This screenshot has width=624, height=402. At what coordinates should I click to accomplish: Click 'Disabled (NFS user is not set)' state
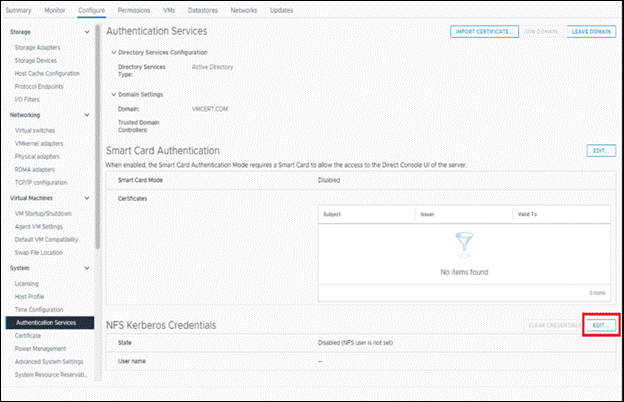[x=355, y=343]
